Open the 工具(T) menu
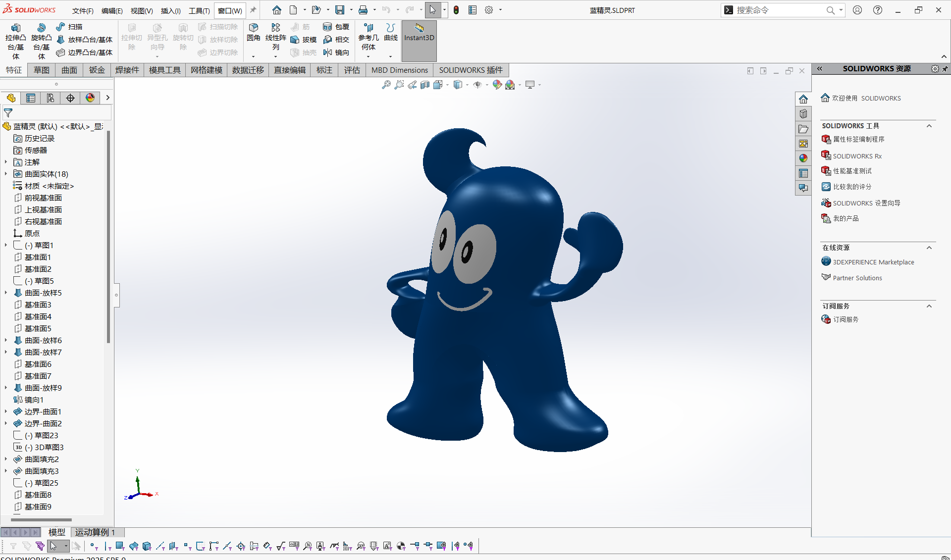 (x=199, y=10)
